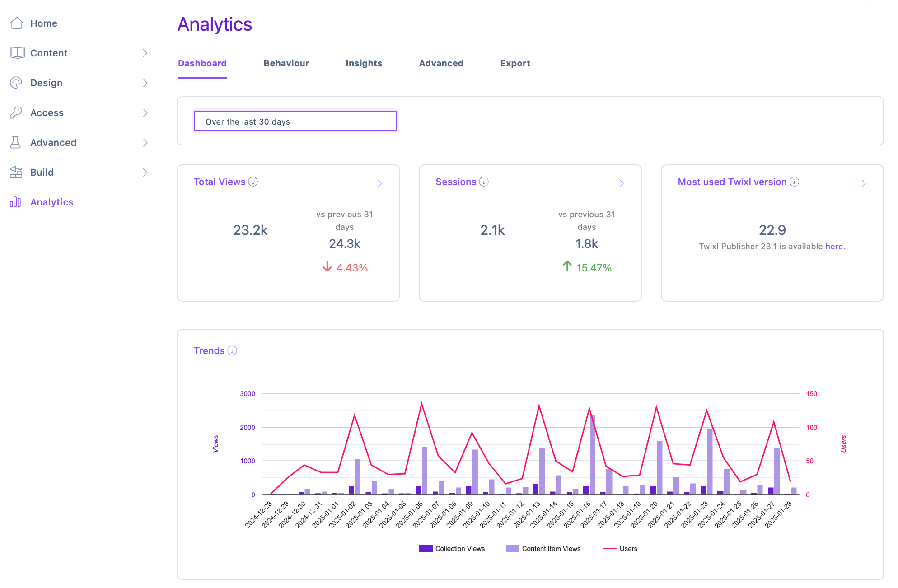Toggle the Users line legend entry
This screenshot has height=588, width=898.
[x=620, y=549]
